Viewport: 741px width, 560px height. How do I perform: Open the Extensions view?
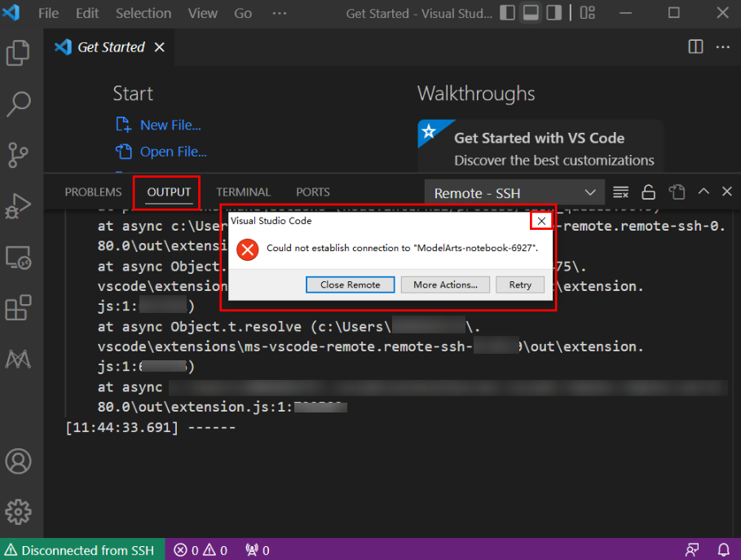coord(18,308)
